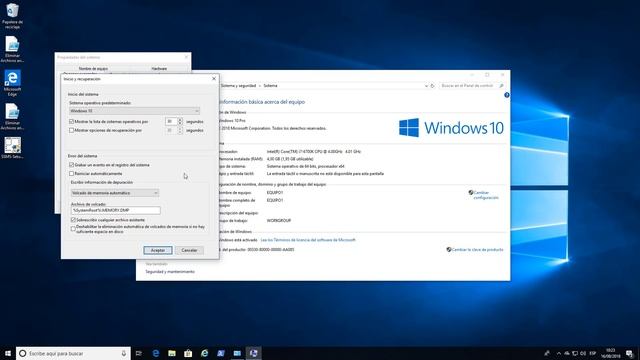
Task: Click Sistema y seguridad breadcrumb
Action: click(x=238, y=86)
